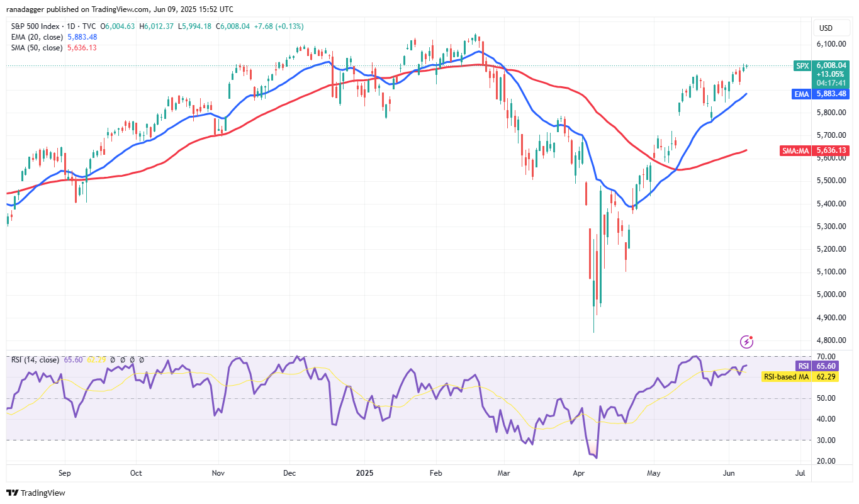
Task: Click the 70.00 level on RSI scale
Action: point(826,357)
